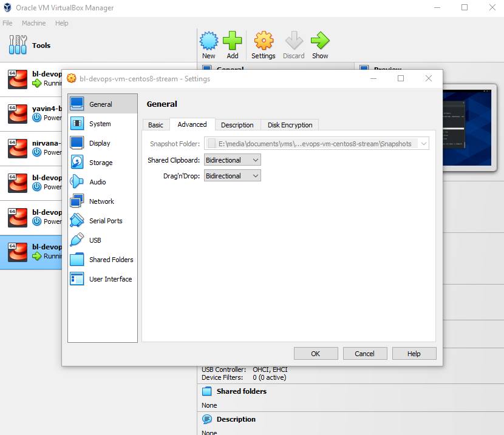Viewport: 504px width, 435px height.
Task: Switch to the Description tab
Action: click(237, 125)
